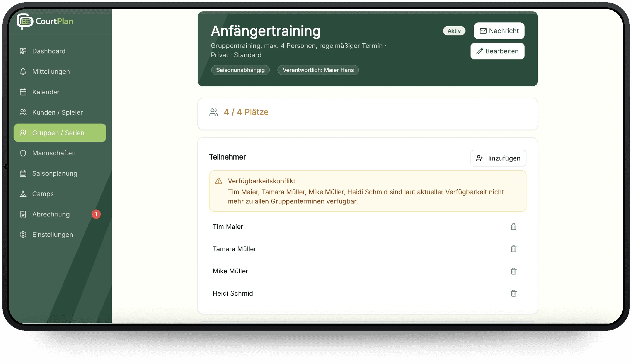Screen dimensions: 632x364
Task: Click the Verfügbarkeitskonflikt warning title
Action: [262, 181]
